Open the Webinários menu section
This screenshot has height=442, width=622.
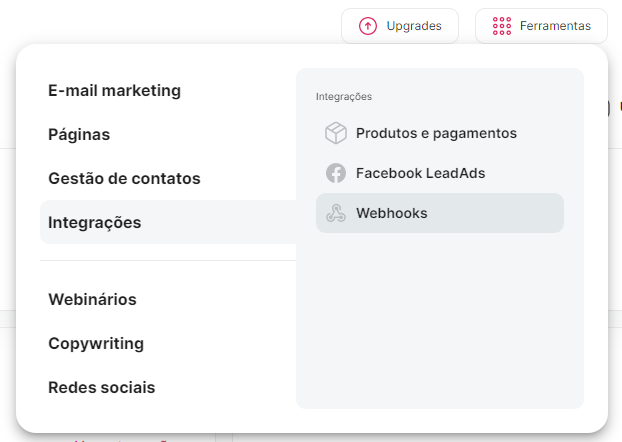click(x=92, y=299)
